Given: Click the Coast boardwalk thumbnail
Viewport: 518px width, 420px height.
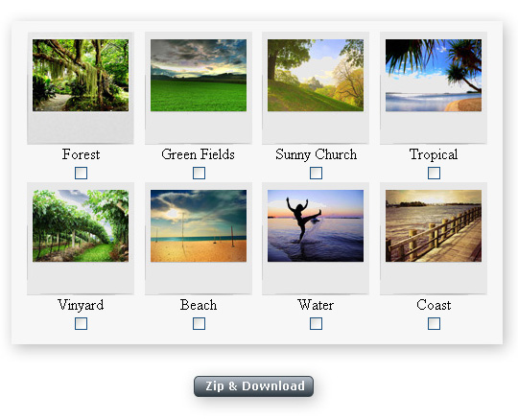Looking at the screenshot, I should coord(434,226).
